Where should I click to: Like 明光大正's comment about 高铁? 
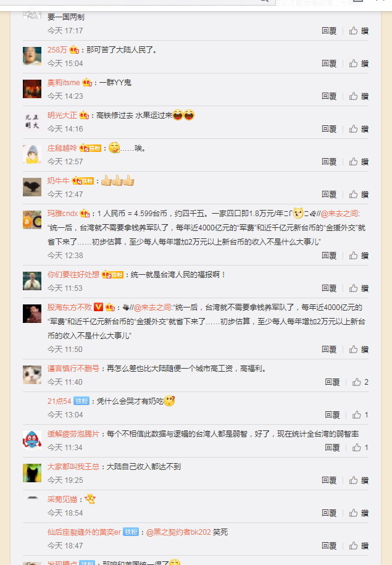point(359,129)
